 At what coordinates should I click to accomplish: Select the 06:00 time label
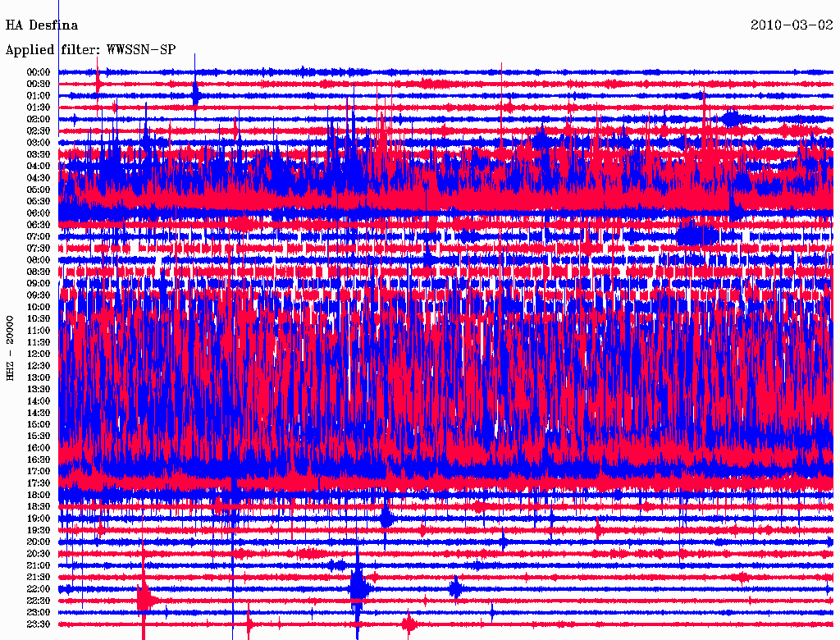(39, 213)
